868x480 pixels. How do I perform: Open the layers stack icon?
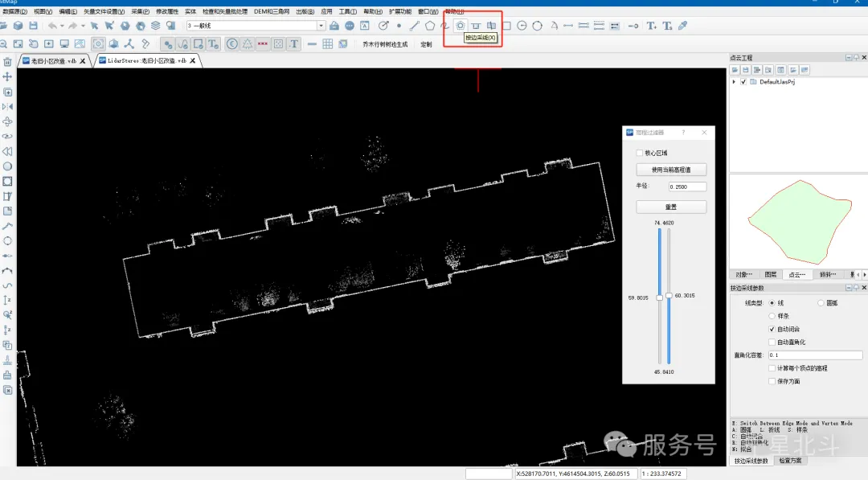(x=156, y=26)
